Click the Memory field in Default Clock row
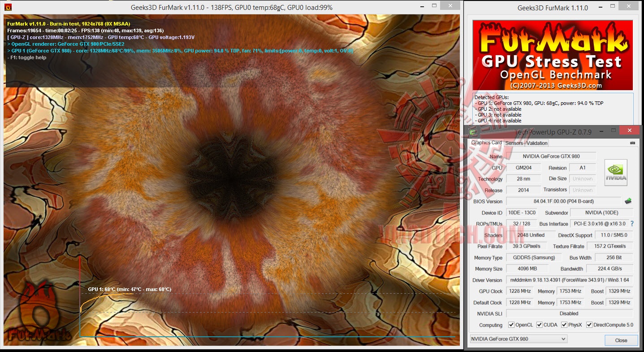Image resolution: width=644 pixels, height=352 pixels. tap(570, 303)
